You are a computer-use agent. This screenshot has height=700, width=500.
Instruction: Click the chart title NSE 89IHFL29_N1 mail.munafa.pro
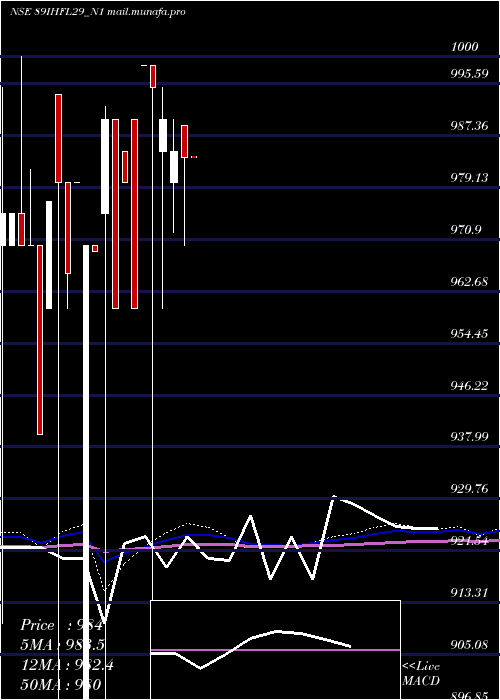tap(97, 12)
